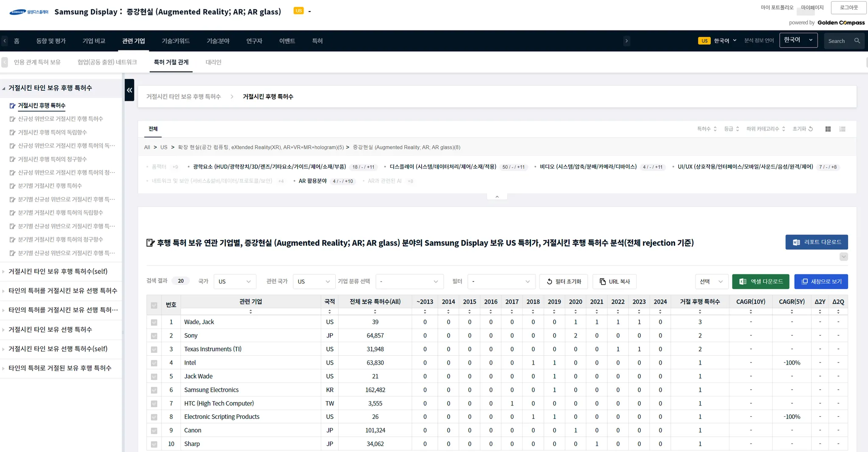
Task: Collapse the left sidebar with double-chevron icon
Action: point(129,90)
